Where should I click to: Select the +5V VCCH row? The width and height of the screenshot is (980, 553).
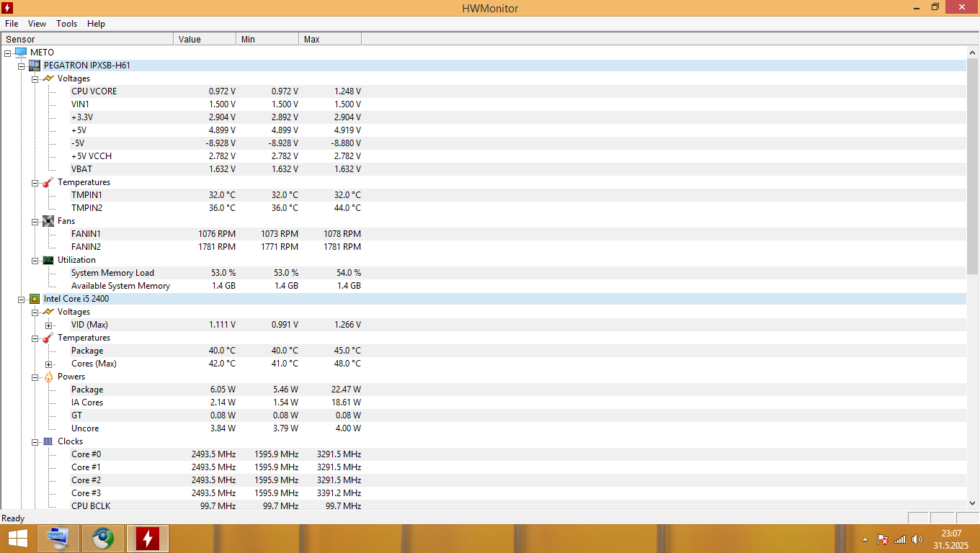click(x=484, y=156)
